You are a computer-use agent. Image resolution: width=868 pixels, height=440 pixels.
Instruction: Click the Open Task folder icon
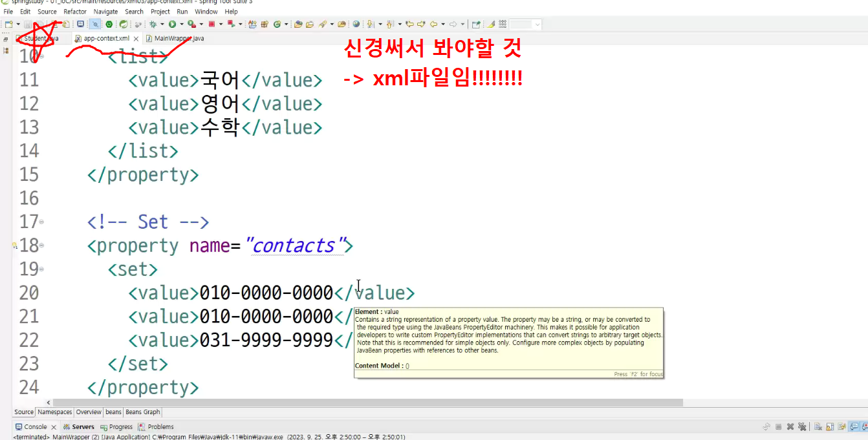pos(310,25)
